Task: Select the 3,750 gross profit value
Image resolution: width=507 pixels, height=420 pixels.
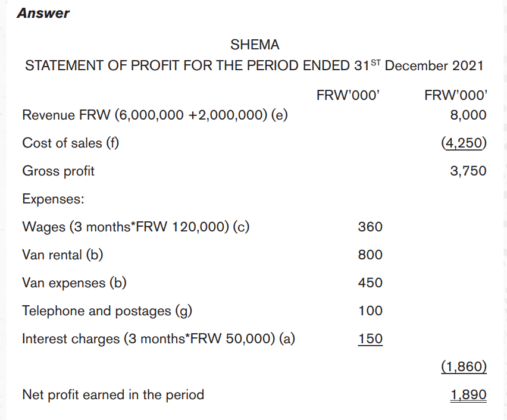Action: click(468, 171)
